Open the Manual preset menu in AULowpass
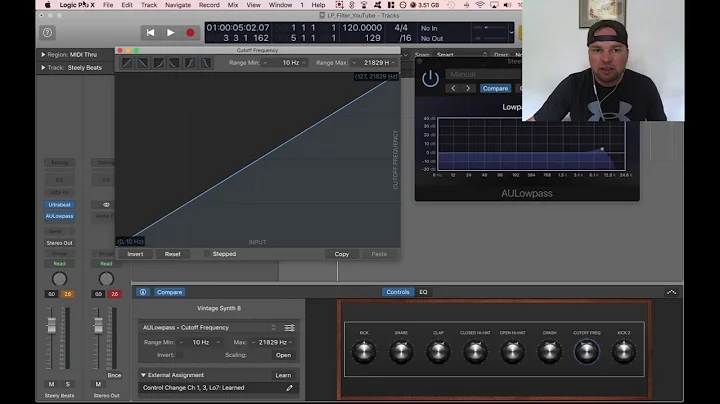Screen dimensions: 720x404 (x=484, y=74)
